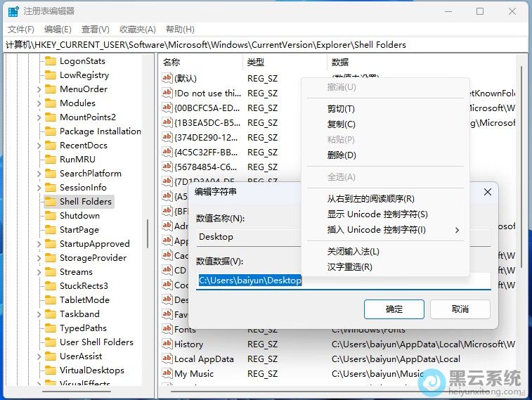Click the 确定 button in dialog
This screenshot has height=400, width=532.
click(394, 309)
